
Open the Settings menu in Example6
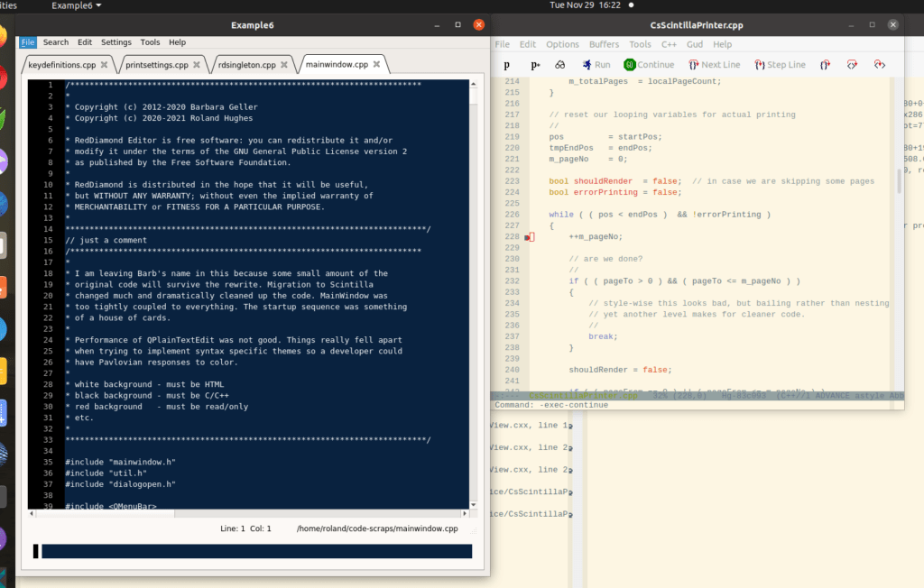(x=115, y=42)
